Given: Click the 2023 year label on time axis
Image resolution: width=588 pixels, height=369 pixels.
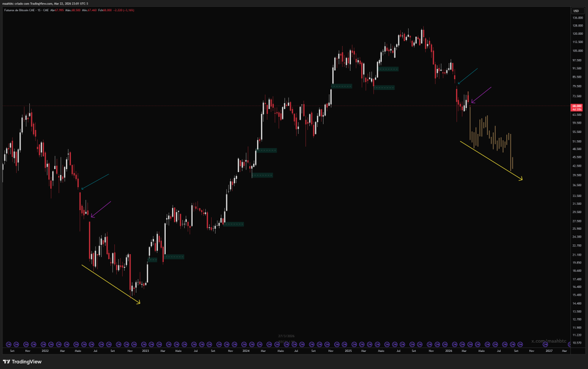Looking at the screenshot, I should tap(146, 351).
